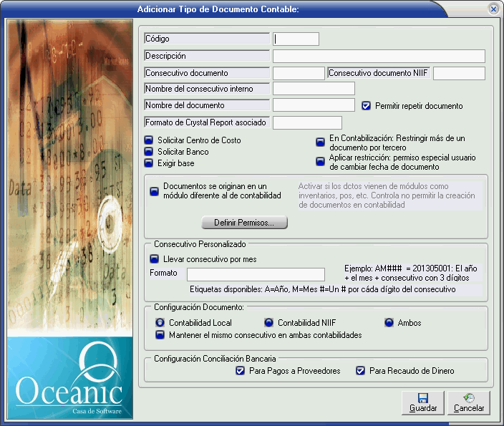Image resolution: width=504 pixels, height=426 pixels.
Task: Click the Formato text field
Action: 256,274
